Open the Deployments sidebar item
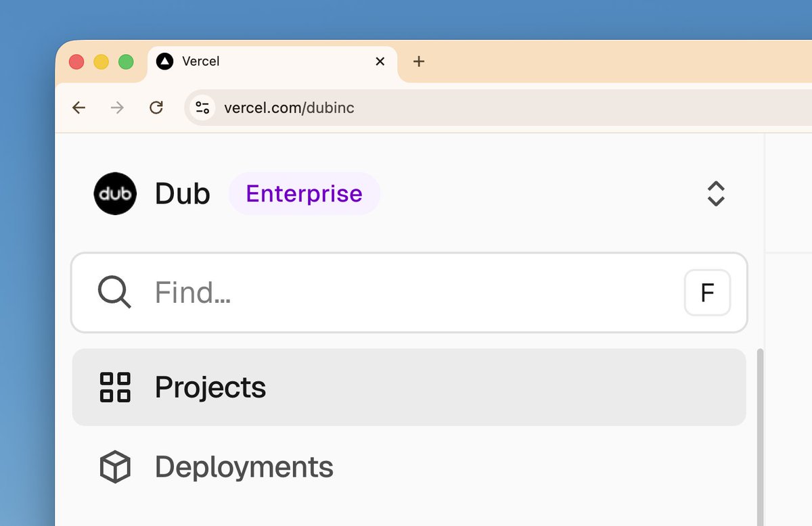This screenshot has height=526, width=812. 409,467
